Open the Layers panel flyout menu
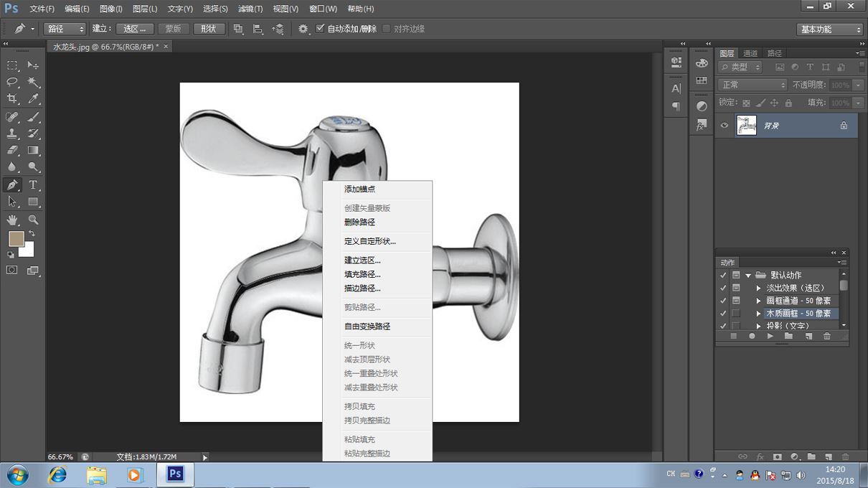The height and width of the screenshot is (488, 868). [860, 53]
